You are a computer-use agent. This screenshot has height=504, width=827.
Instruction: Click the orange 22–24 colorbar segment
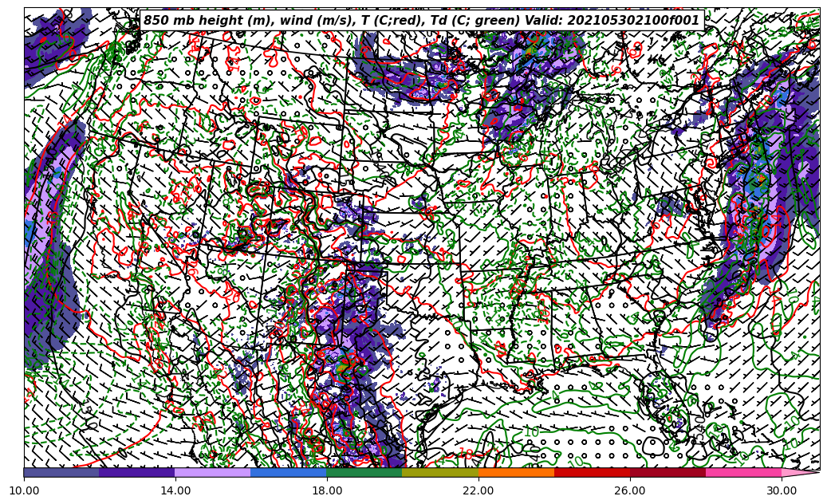pyautogui.click(x=516, y=472)
